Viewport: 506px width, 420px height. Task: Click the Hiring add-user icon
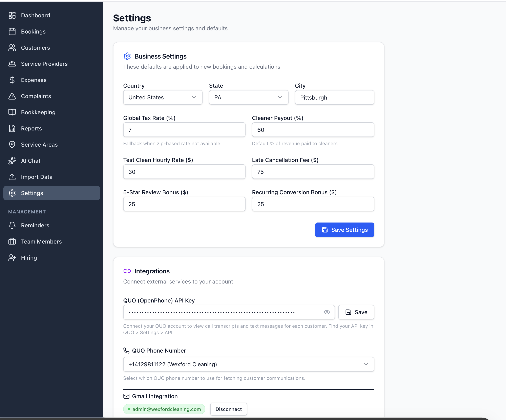click(x=12, y=258)
